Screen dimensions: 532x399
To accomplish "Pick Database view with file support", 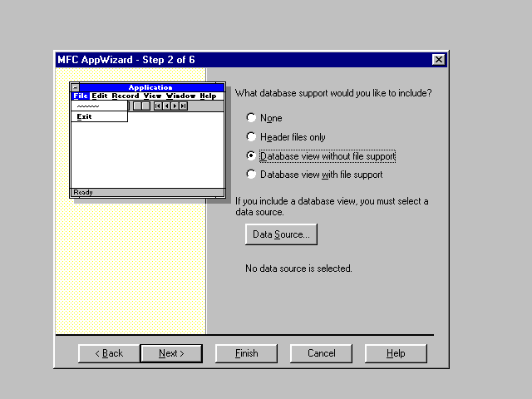I will [252, 175].
